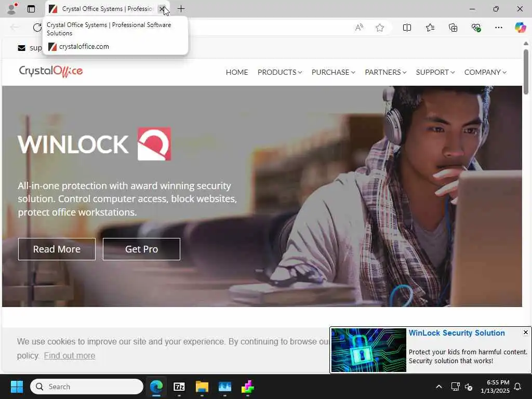The image size is (532, 399).
Task: Open the tab actions menu icon
Action: (x=31, y=9)
